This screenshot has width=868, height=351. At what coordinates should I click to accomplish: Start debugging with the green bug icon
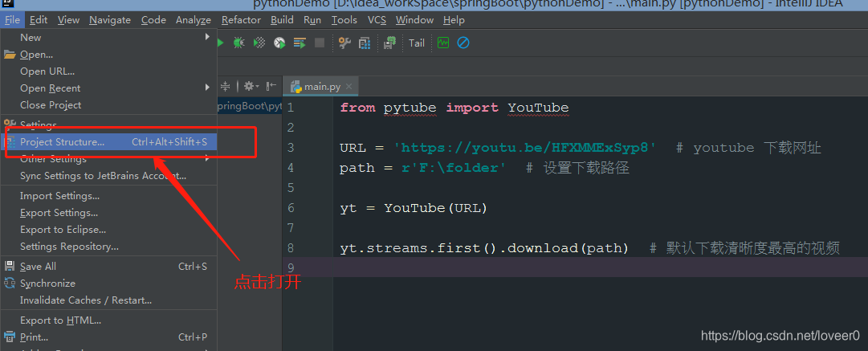click(x=238, y=43)
